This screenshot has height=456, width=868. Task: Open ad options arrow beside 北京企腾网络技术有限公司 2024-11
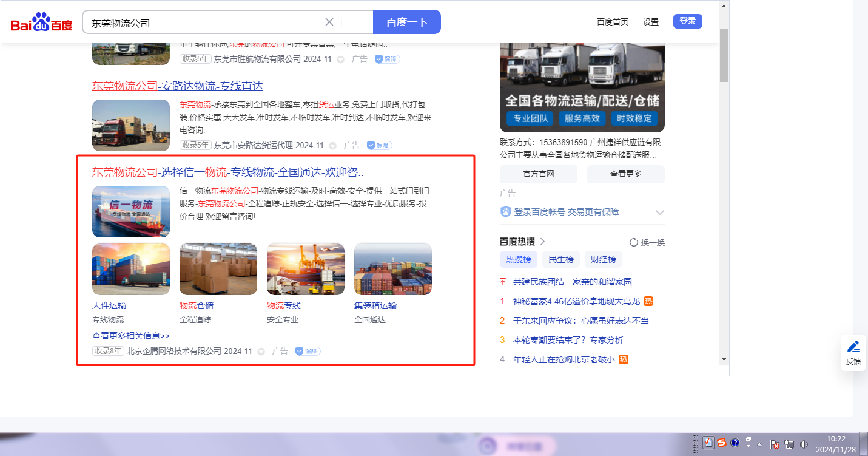[x=261, y=352]
